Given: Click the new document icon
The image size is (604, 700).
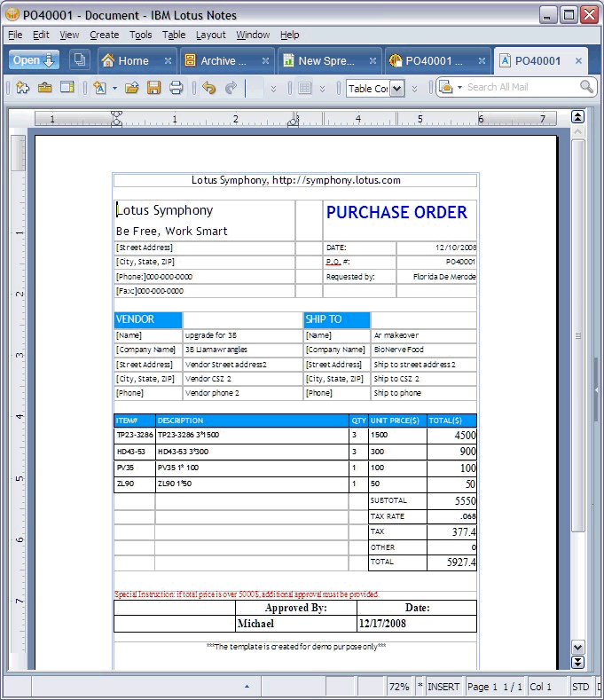Looking at the screenshot, I should (100, 88).
